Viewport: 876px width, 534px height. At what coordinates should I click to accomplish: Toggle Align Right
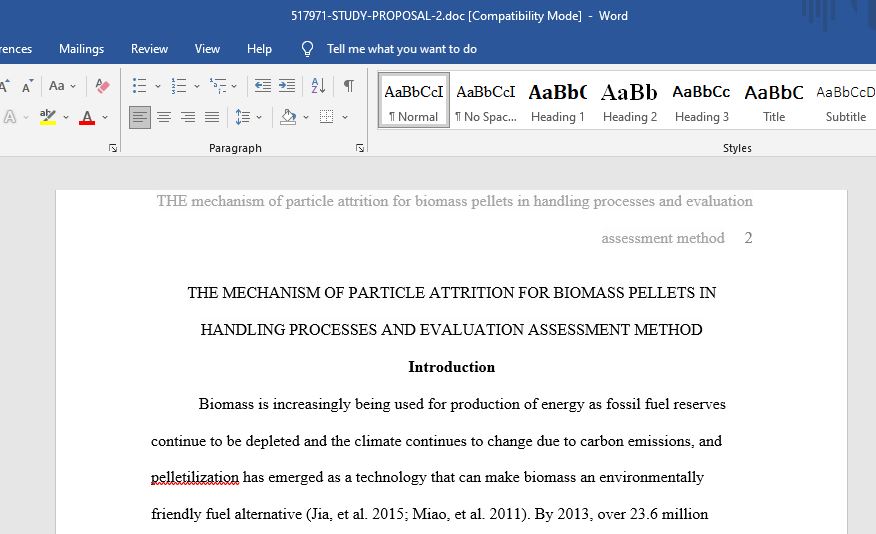(188, 117)
